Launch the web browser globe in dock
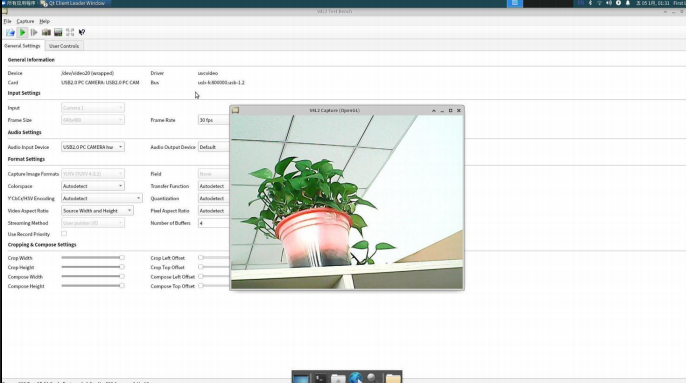This screenshot has width=686, height=383. tap(356, 378)
